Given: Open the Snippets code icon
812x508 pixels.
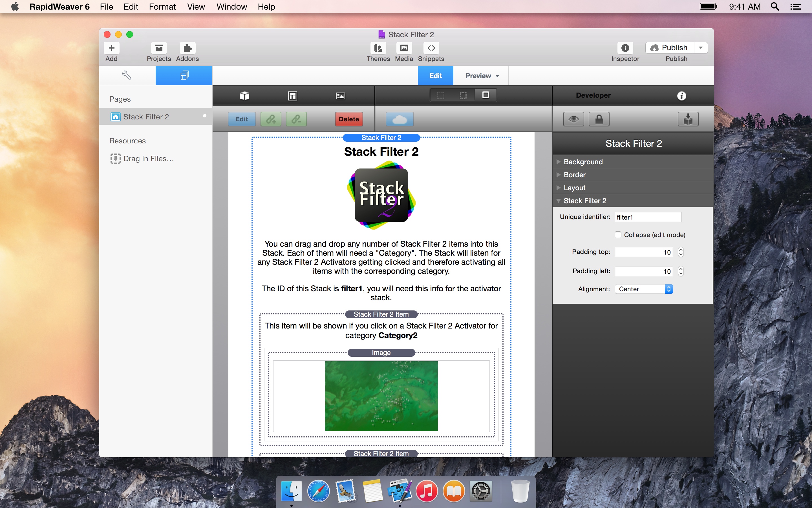Looking at the screenshot, I should pyautogui.click(x=431, y=48).
